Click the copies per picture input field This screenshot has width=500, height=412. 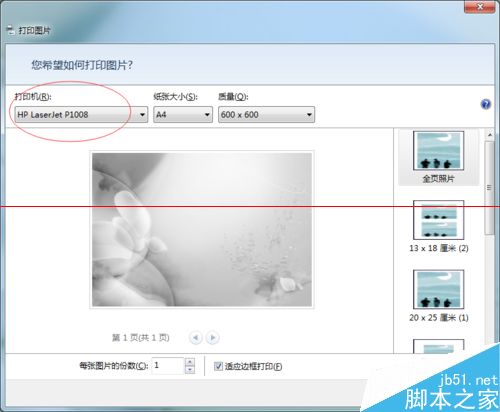click(168, 366)
